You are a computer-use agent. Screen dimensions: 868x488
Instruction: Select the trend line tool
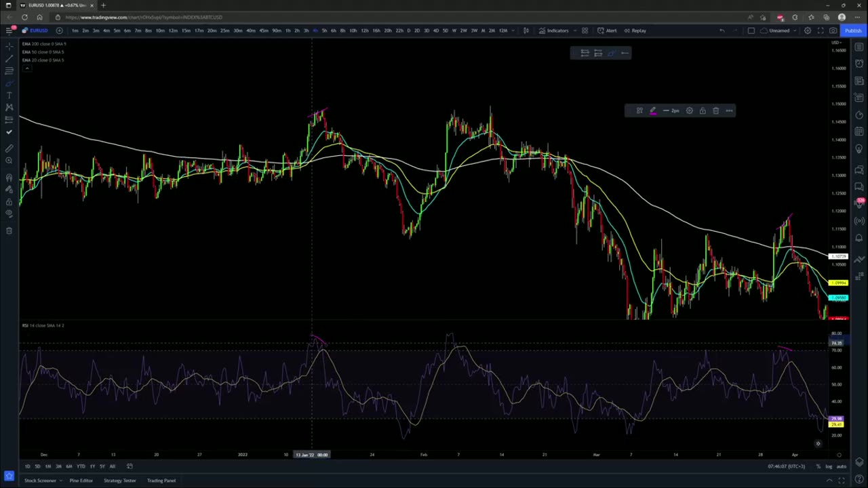[x=9, y=58]
